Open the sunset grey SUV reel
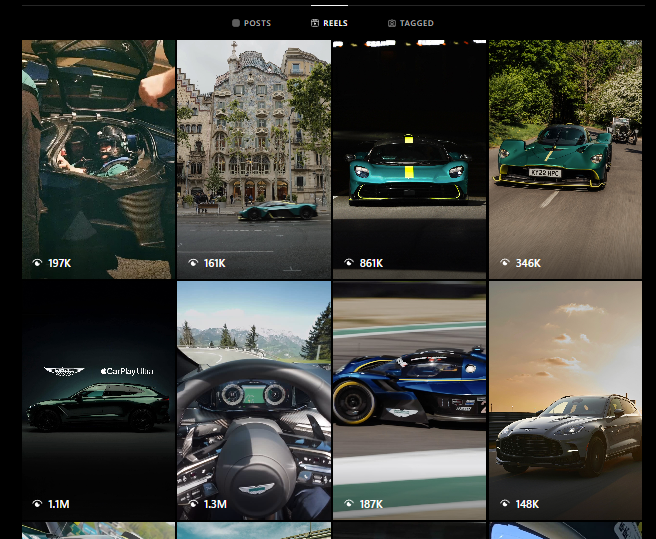This screenshot has height=539, width=656. [565, 400]
